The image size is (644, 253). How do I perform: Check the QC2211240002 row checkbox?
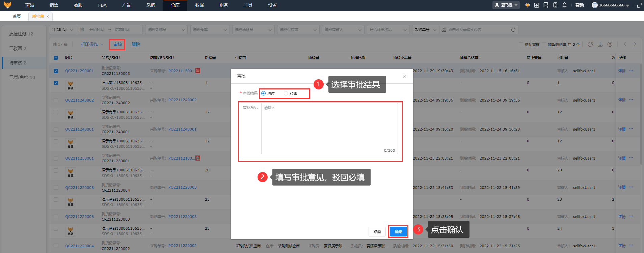point(56,100)
